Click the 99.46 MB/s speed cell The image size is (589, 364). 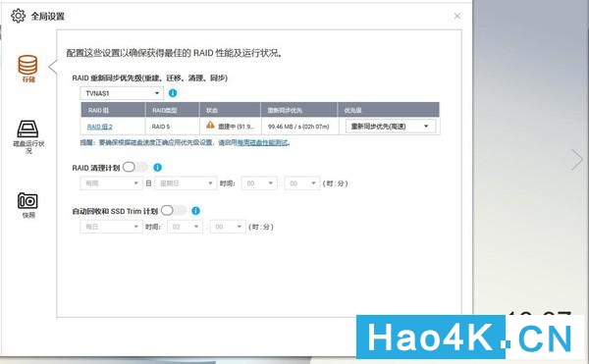point(298,127)
